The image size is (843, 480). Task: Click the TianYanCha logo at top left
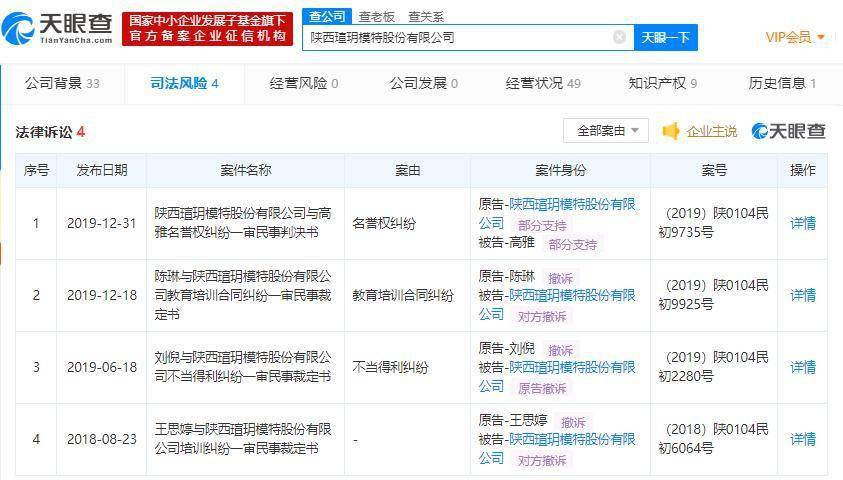pyautogui.click(x=57, y=29)
